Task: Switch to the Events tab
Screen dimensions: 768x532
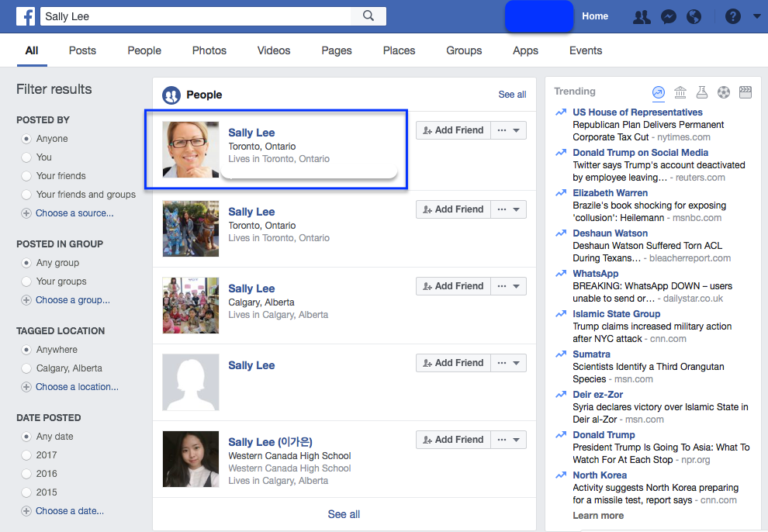Action: [585, 50]
